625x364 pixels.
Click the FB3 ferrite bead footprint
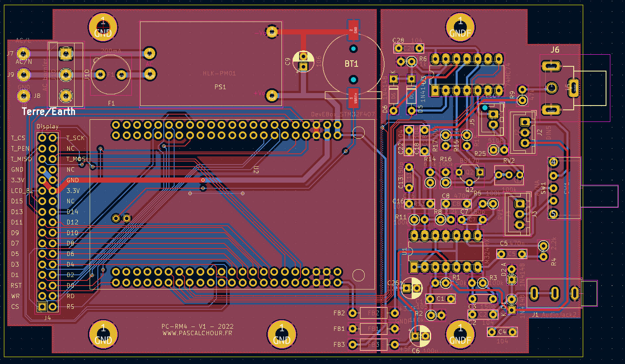pyautogui.click(x=373, y=345)
